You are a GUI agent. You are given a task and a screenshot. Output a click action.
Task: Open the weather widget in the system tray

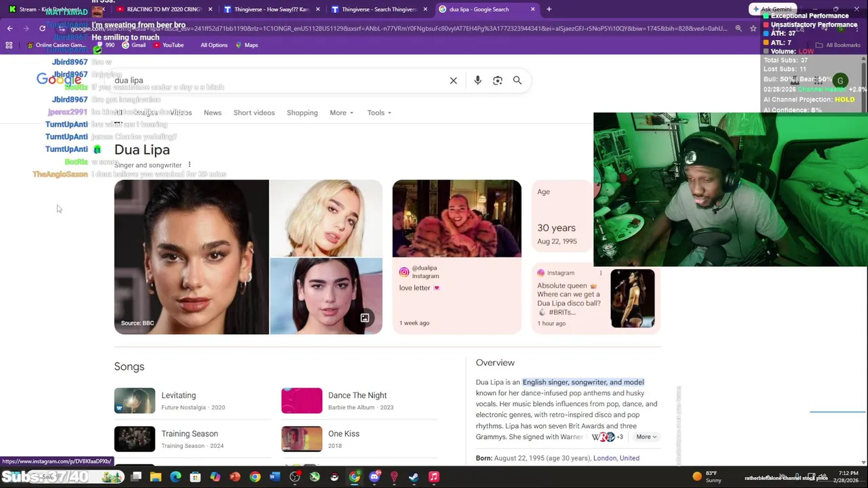pos(707,476)
